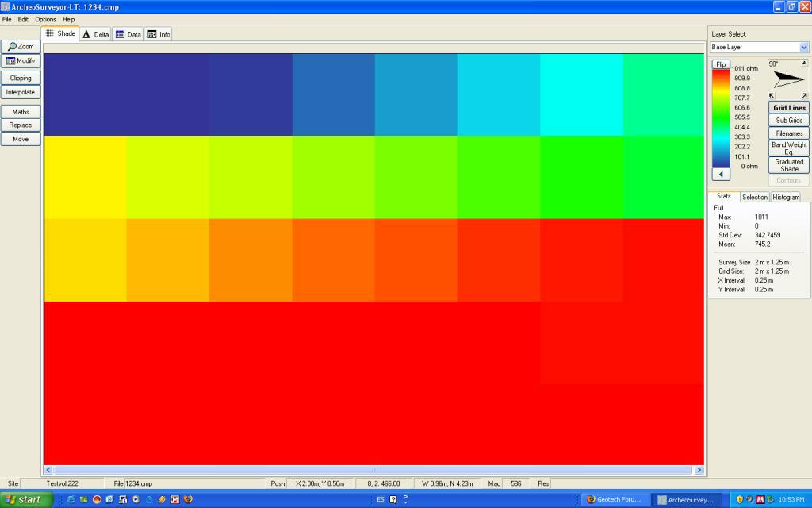Click the horizontal scrollbar right arrow
Screen dimensions: 812x508
click(x=699, y=470)
